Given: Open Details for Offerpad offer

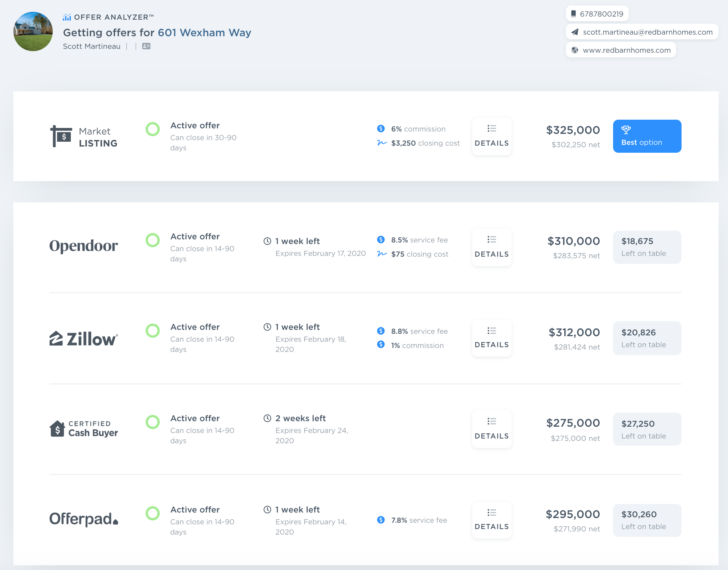Looking at the screenshot, I should [492, 520].
